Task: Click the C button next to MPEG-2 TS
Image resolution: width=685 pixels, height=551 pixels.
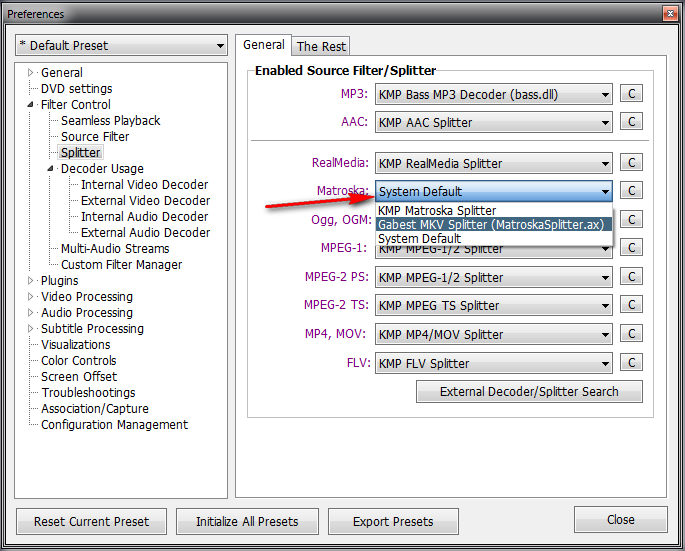Action: pos(631,306)
